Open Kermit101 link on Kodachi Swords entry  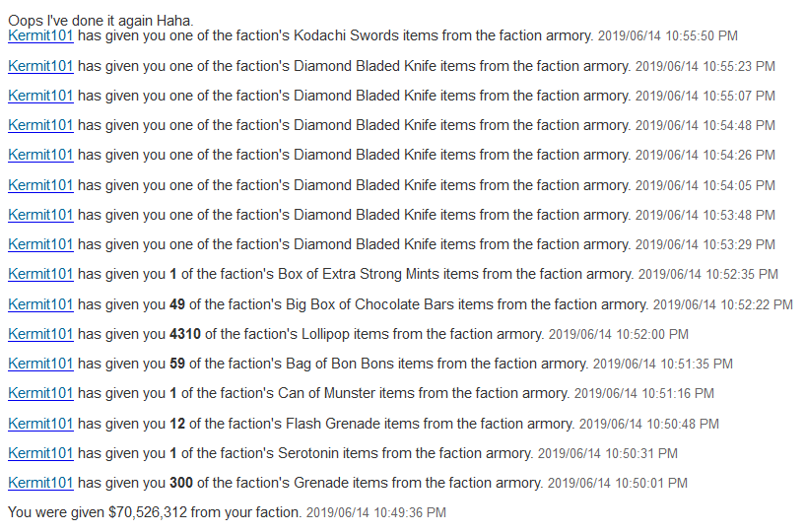[40, 35]
